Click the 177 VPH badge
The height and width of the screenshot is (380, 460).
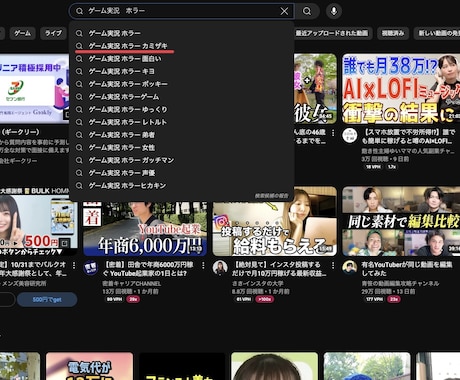click(374, 299)
